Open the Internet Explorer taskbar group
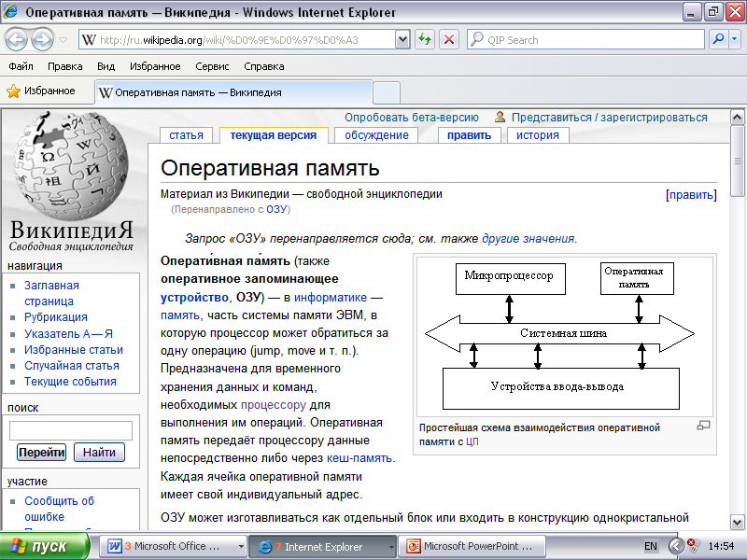Viewport: 747px width, 560px height. coord(324,547)
